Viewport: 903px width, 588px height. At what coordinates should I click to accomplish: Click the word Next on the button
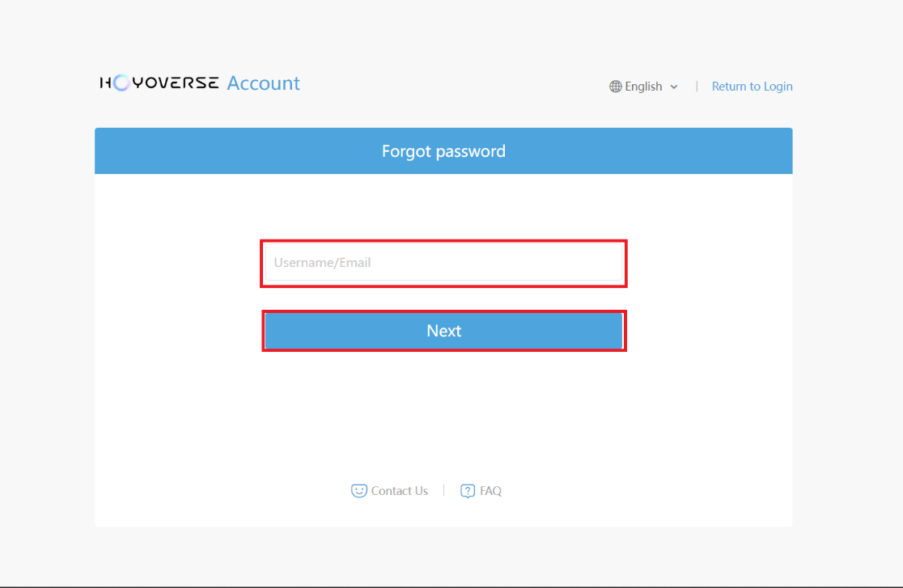[443, 331]
